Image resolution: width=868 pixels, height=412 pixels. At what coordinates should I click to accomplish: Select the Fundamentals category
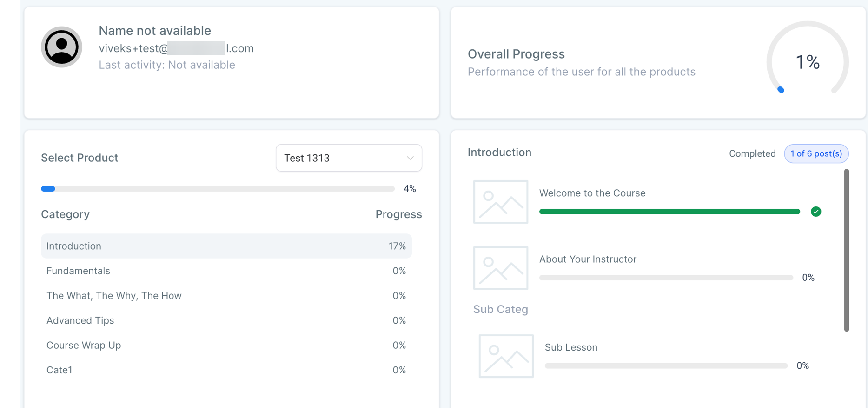coord(78,271)
